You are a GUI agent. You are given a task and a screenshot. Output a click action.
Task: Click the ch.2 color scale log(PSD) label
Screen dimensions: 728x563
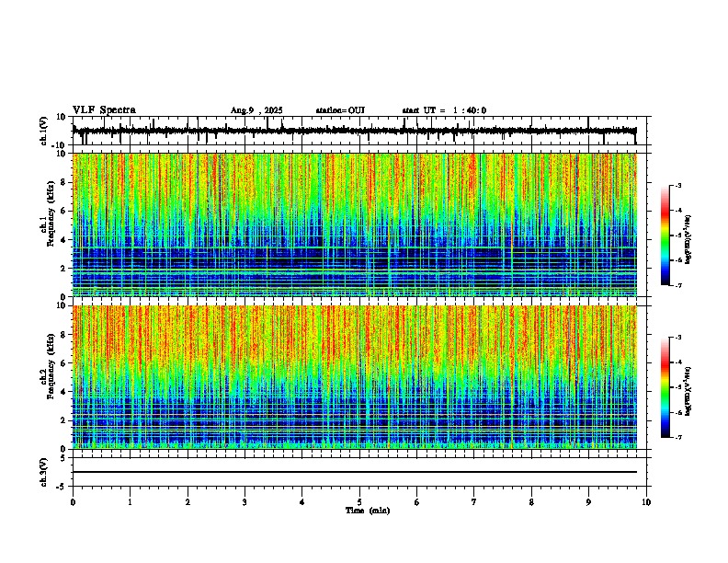(688, 391)
